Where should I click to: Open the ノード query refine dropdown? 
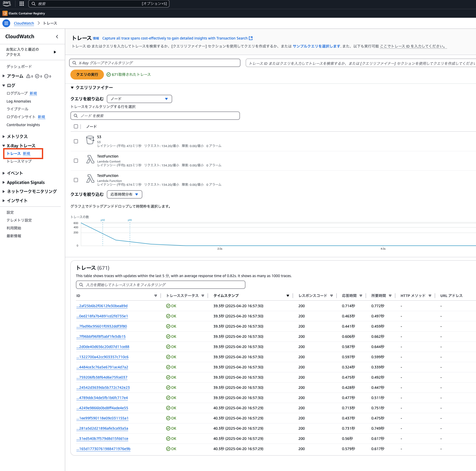click(x=139, y=99)
